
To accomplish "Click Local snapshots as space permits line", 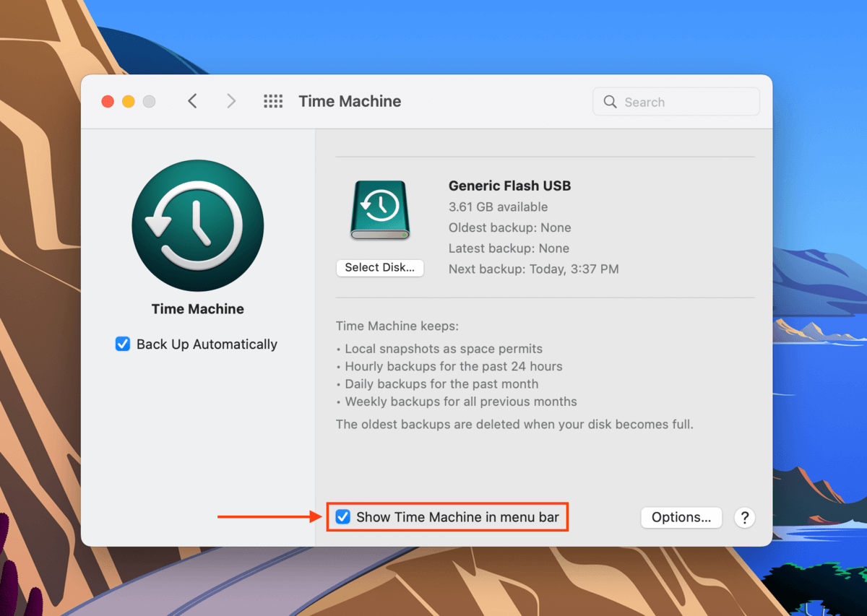I will 444,348.
